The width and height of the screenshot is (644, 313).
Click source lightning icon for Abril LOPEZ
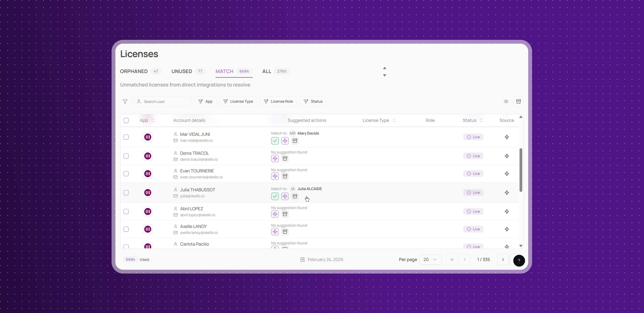coord(507,212)
